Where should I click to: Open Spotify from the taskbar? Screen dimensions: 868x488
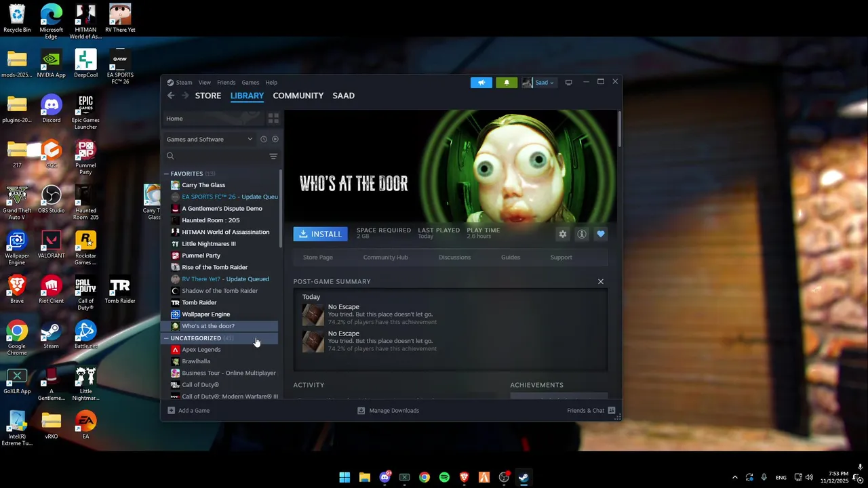444,477
